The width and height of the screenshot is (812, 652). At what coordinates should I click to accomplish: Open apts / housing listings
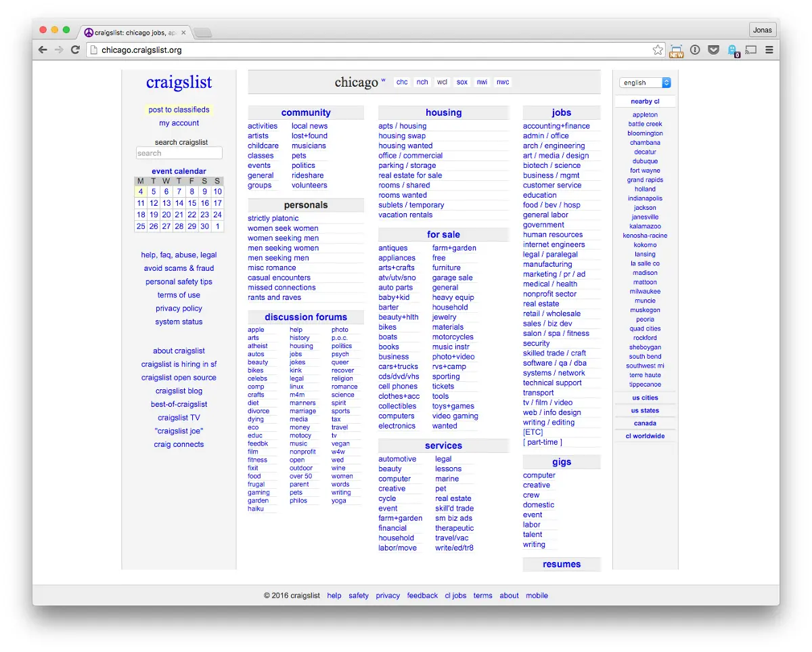click(403, 126)
